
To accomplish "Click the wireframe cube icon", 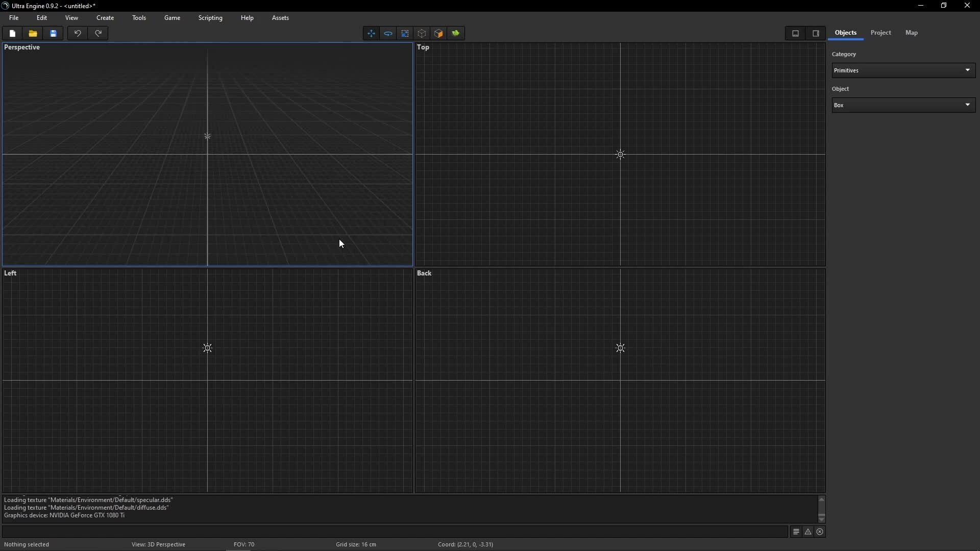I will pos(422,34).
